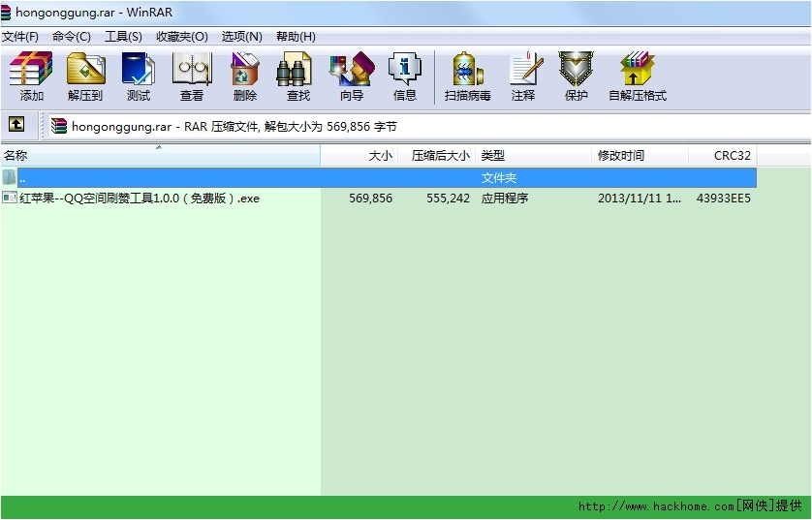Image resolution: width=812 pixels, height=520 pixels.
Task: Click the 应用程序 type cell
Action: point(505,199)
